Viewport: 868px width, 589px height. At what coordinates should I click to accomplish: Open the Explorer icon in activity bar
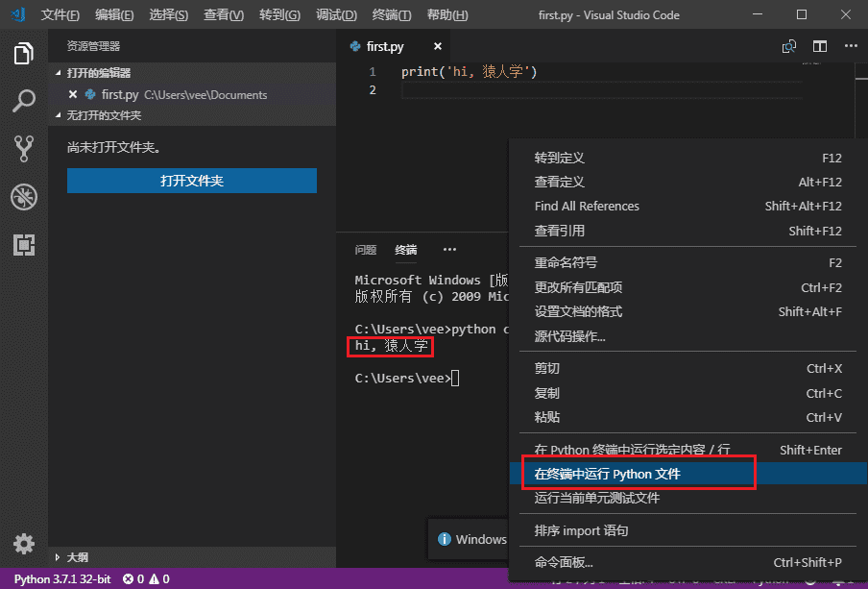(x=24, y=55)
